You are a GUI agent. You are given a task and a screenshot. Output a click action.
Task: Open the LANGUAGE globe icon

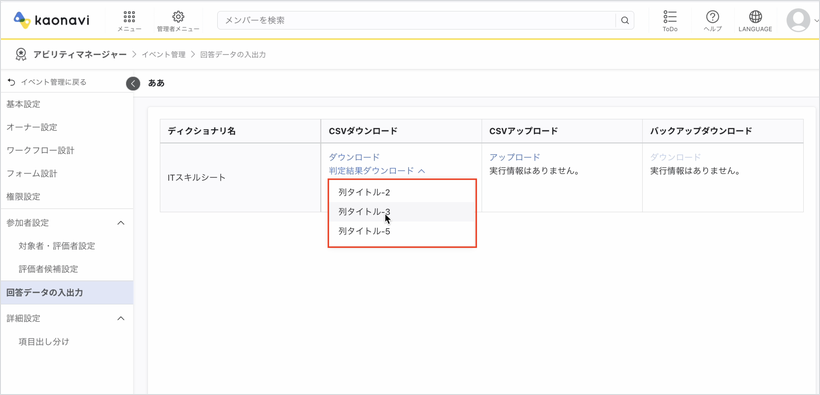[x=755, y=21]
